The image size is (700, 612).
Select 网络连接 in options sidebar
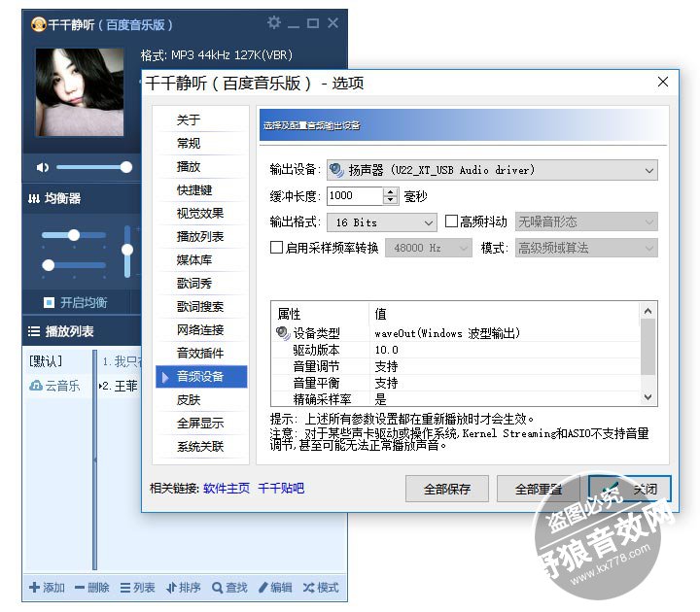(201, 329)
